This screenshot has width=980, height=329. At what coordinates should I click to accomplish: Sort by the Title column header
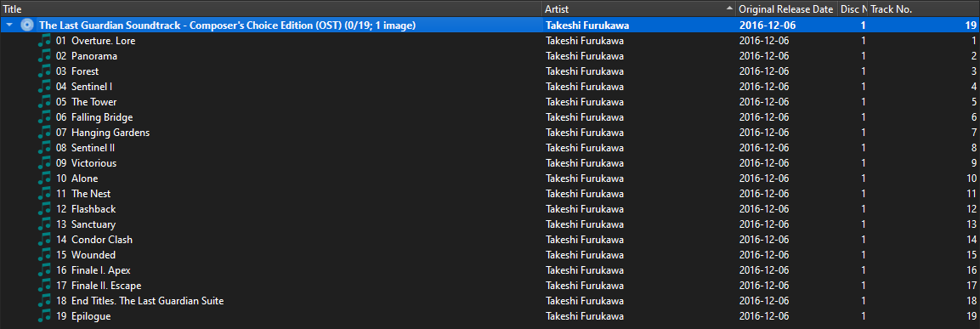click(x=270, y=9)
